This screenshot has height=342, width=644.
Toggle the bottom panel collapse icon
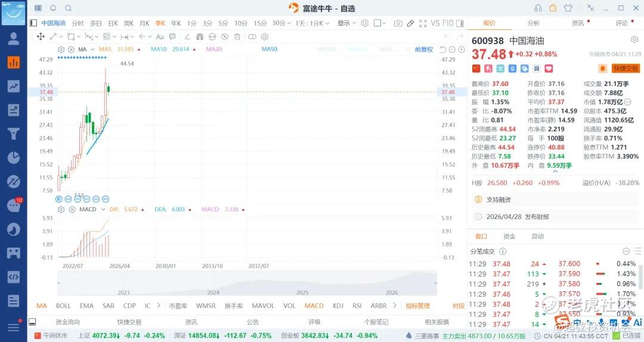point(33,322)
